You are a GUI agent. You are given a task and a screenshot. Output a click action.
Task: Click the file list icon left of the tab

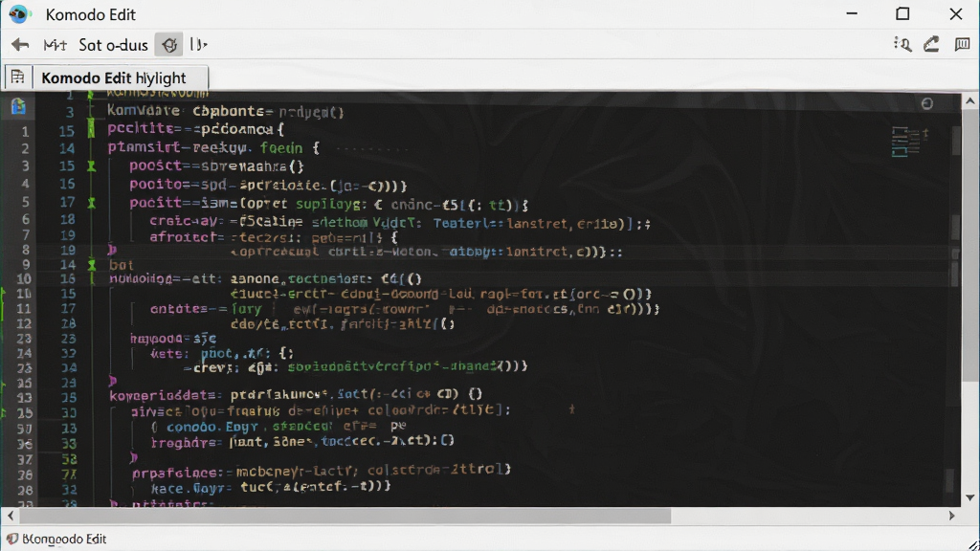17,77
